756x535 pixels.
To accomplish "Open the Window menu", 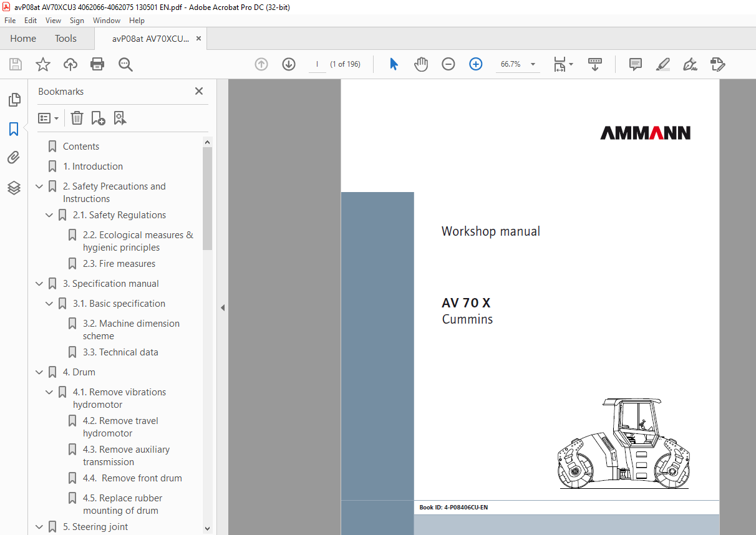I will coord(107,21).
